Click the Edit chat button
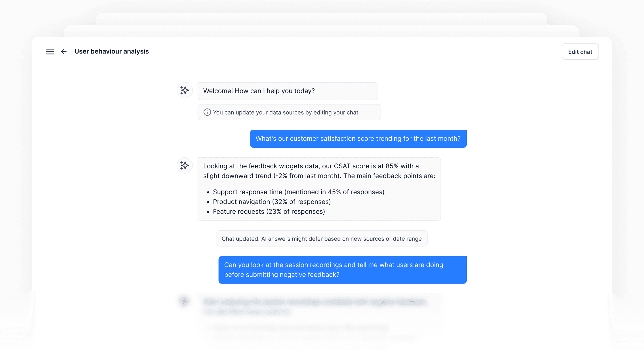Viewport: 644px width, 350px height. (580, 52)
